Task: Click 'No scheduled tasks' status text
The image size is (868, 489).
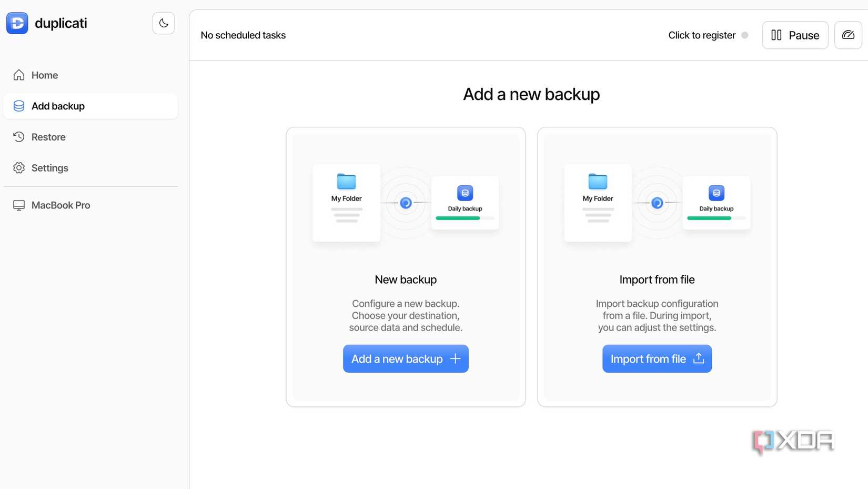Action: tap(243, 35)
